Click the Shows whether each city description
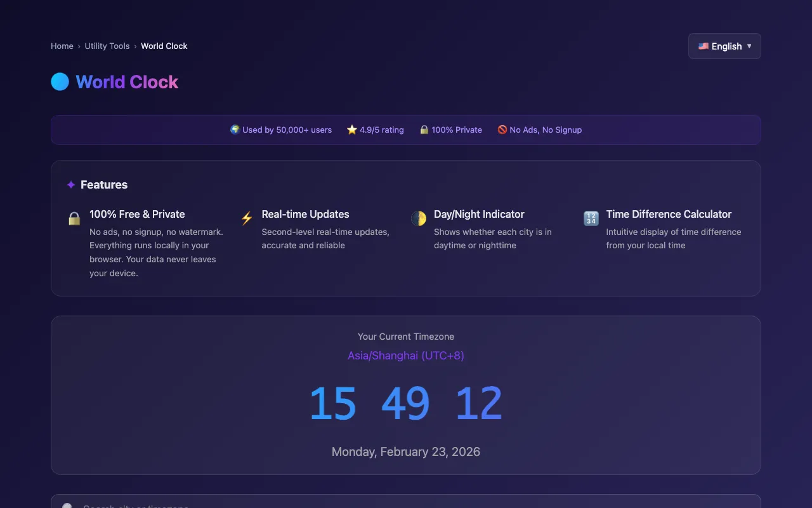This screenshot has width=812, height=508. (x=493, y=239)
